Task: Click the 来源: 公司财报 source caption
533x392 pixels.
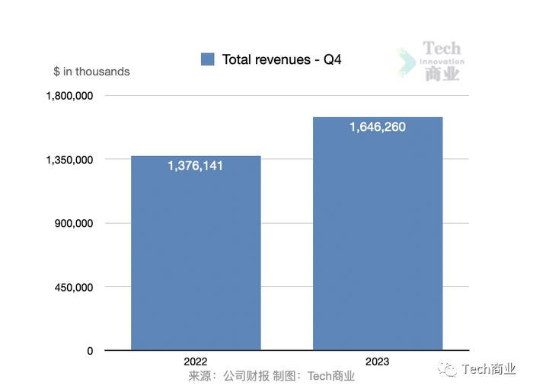Action: (x=229, y=376)
